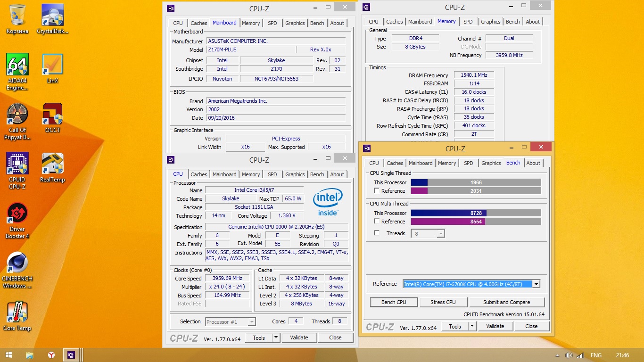Enable Reference checkbox under CPU Single Thread
Screen dimensions: 644x362
point(377,191)
